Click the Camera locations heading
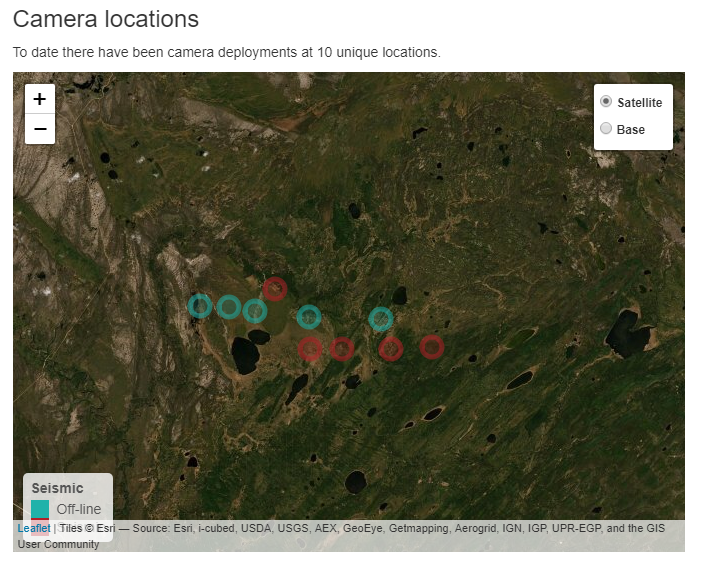This screenshot has height=569, width=716. tap(106, 20)
